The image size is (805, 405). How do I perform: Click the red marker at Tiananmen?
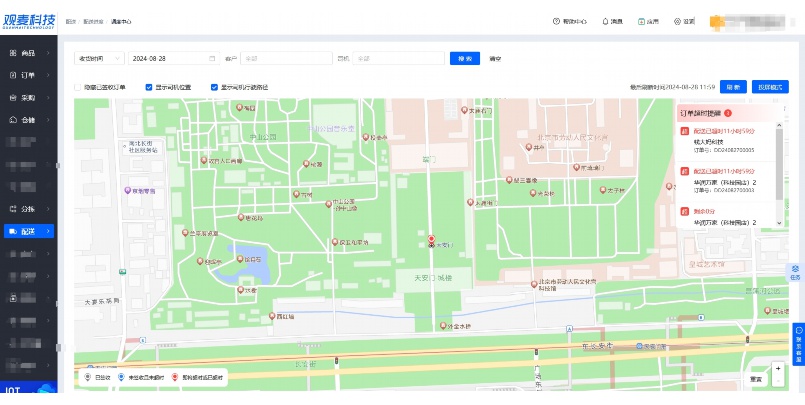431,240
